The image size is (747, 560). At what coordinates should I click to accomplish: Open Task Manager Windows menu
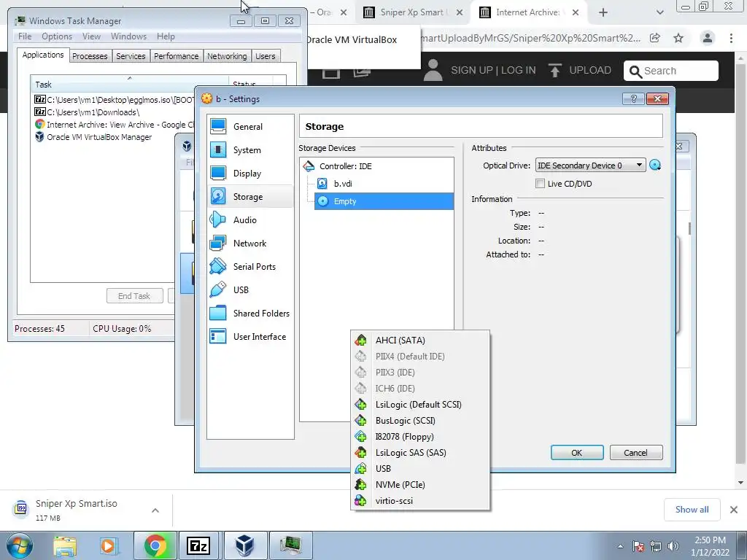[128, 36]
